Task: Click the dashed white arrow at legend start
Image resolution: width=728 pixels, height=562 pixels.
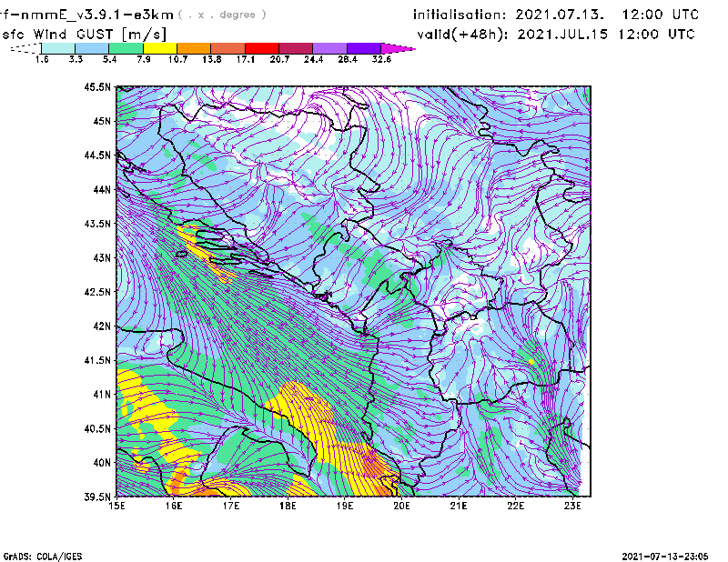Action: (25, 48)
